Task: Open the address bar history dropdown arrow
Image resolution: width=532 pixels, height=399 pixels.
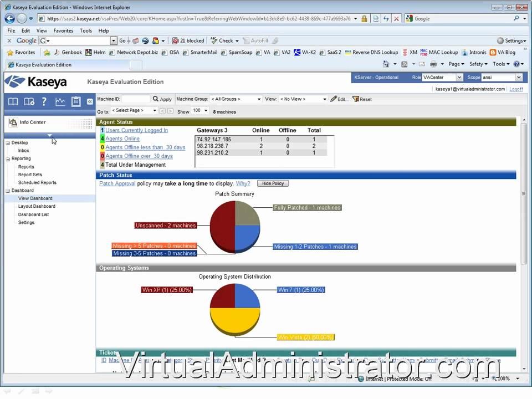Action: pyautogui.click(x=355, y=19)
